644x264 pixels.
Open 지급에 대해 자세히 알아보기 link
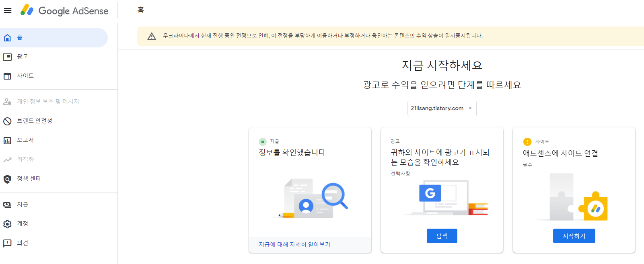coord(294,244)
